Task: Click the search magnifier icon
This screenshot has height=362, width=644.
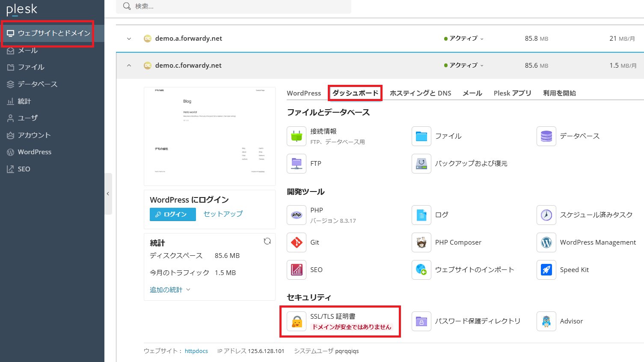Action: (x=127, y=6)
